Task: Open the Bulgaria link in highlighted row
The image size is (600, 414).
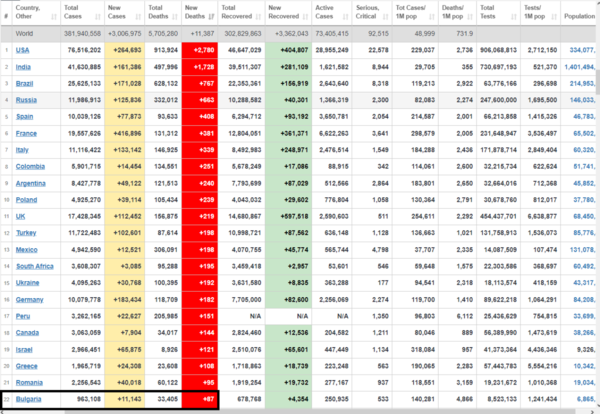Action: [30, 401]
